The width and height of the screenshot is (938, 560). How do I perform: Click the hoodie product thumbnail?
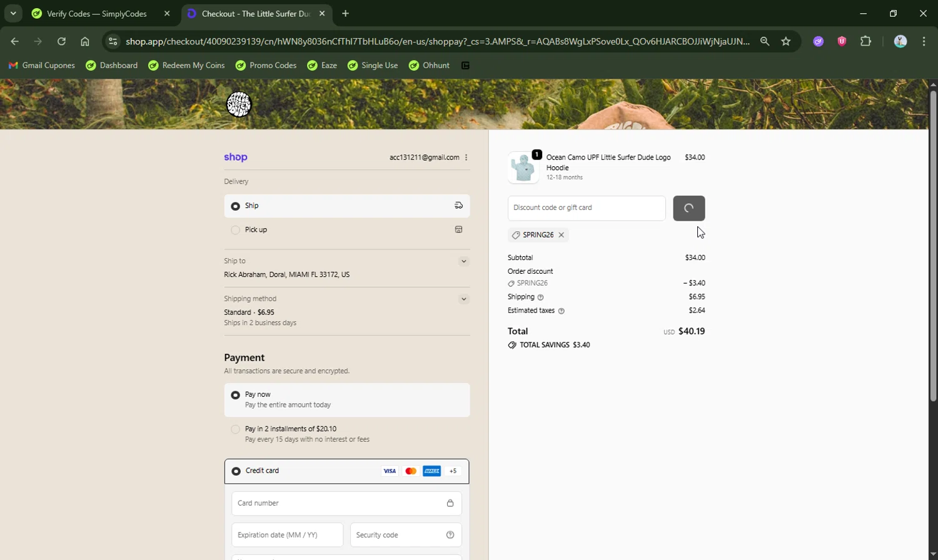[523, 167]
